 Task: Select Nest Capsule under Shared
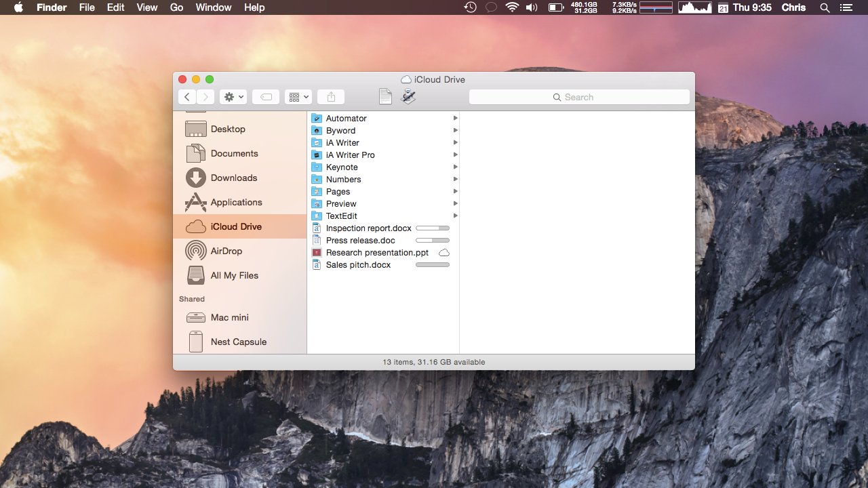click(x=240, y=342)
